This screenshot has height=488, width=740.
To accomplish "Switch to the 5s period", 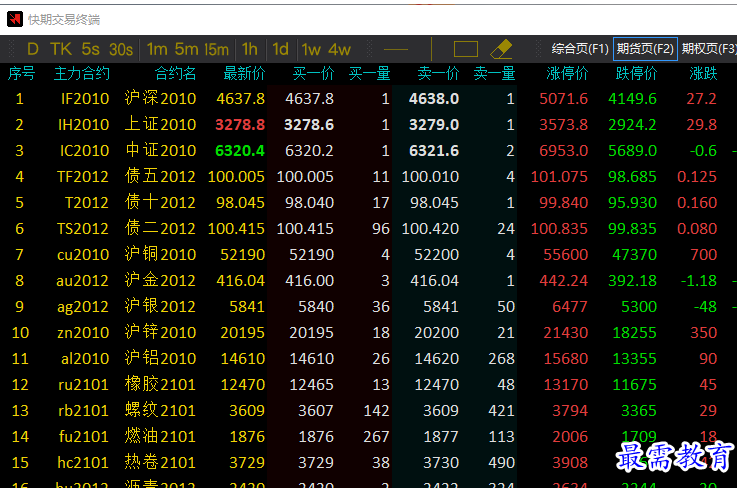I will point(91,49).
